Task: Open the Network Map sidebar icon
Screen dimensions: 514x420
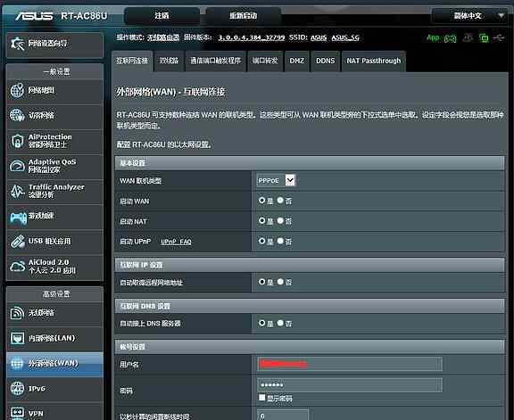Action: tap(17, 90)
